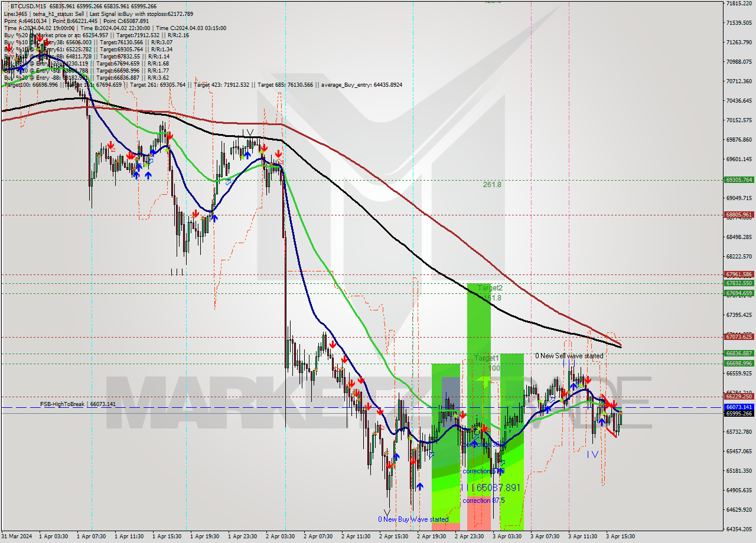
Task: Click the Target1 label on chart
Action: 487,358
